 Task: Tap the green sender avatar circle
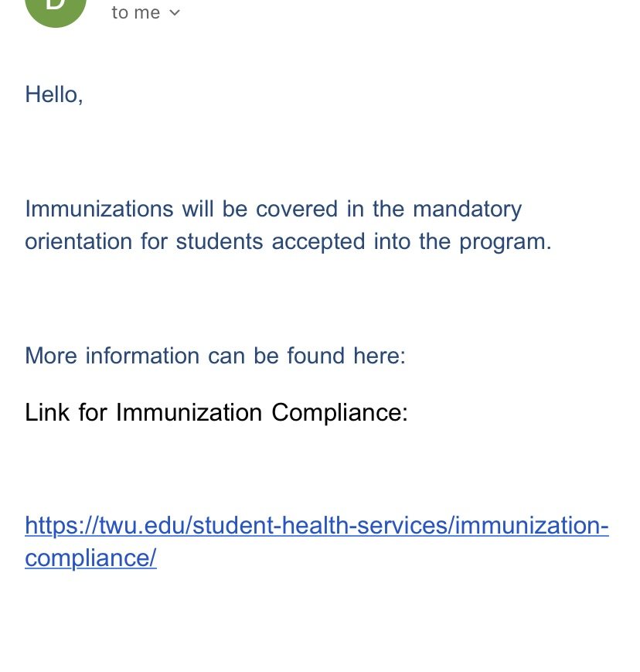click(56, 9)
